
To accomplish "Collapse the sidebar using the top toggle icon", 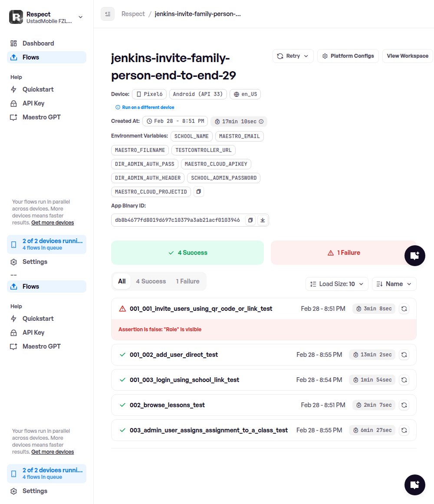I will coord(108,14).
